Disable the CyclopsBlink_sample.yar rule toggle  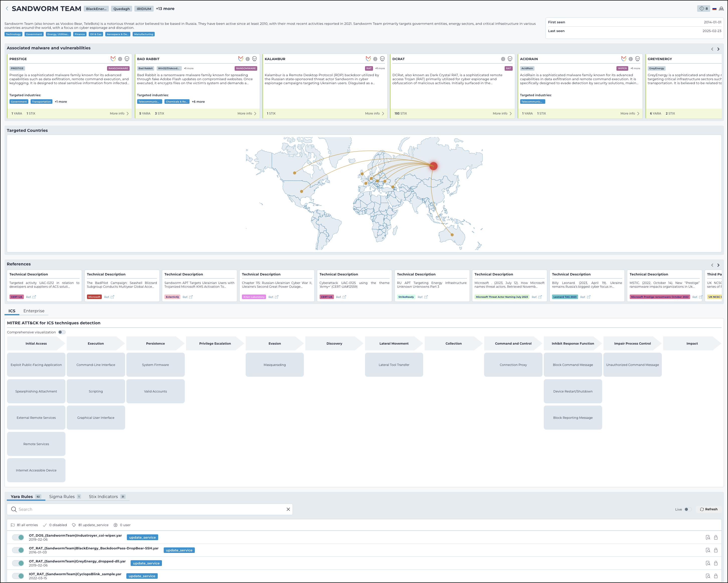18,576
